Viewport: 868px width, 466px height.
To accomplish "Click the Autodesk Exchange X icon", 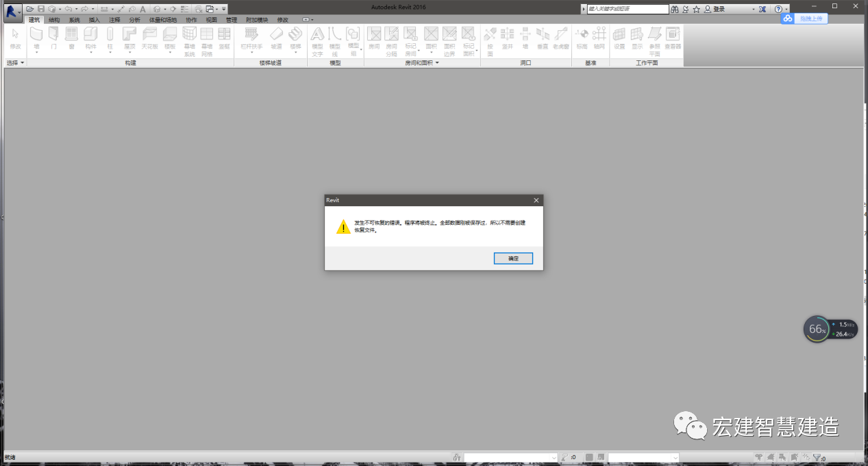I will (x=762, y=9).
